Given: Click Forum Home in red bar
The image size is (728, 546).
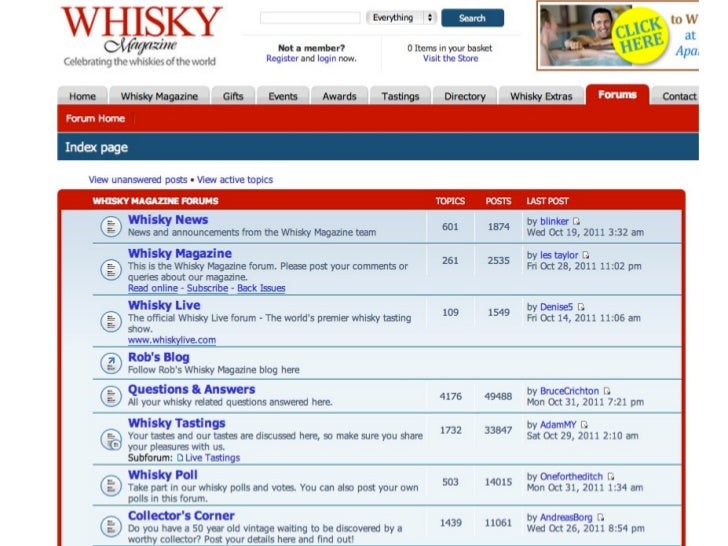Looking at the screenshot, I should 95,118.
